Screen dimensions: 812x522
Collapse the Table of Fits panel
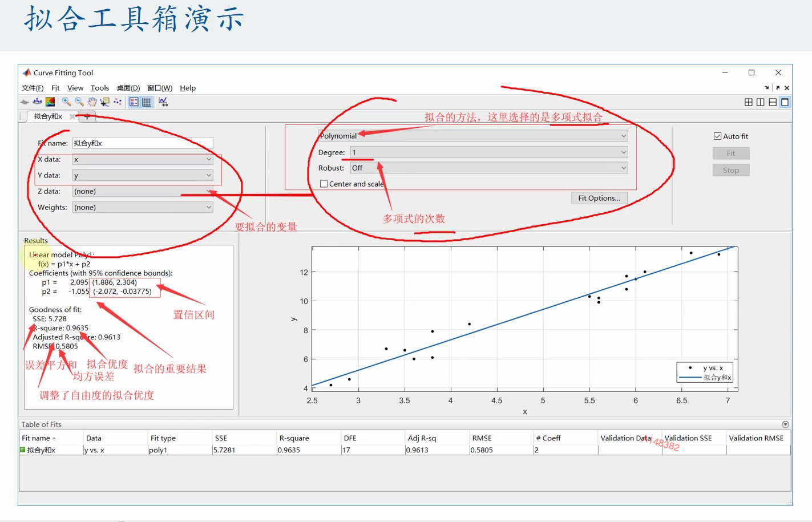point(785,424)
